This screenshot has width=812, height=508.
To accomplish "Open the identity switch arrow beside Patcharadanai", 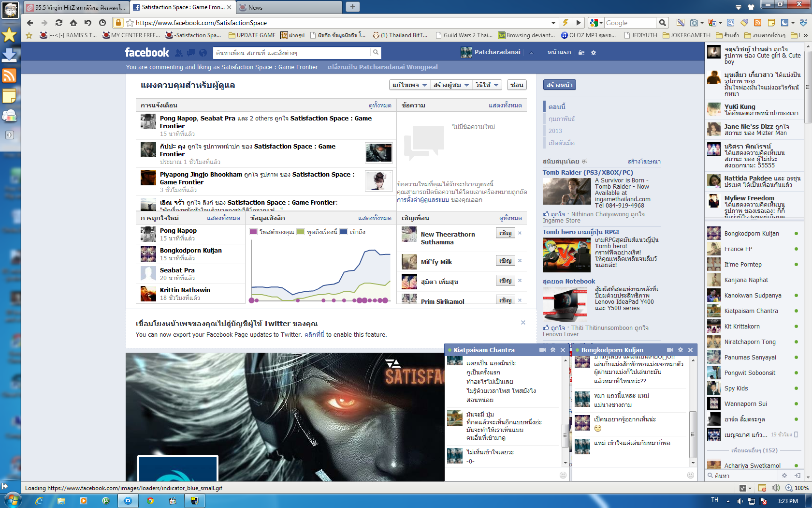I will click(x=531, y=53).
